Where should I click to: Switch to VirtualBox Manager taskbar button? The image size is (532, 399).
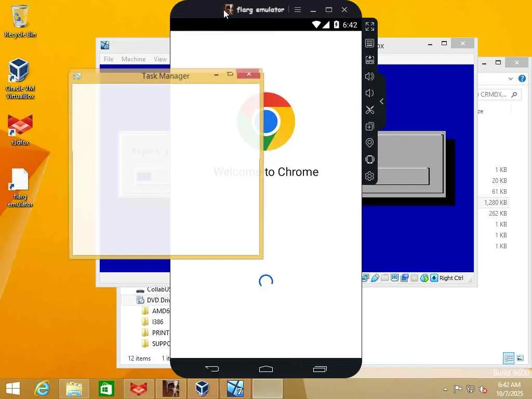click(203, 389)
